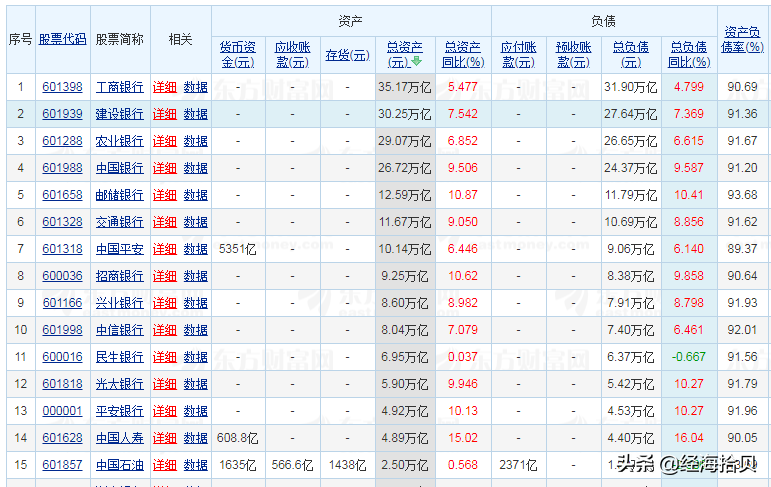771x487 pixels.
Task: Sort table by 总资产同比(%) header
Action: [x=463, y=55]
